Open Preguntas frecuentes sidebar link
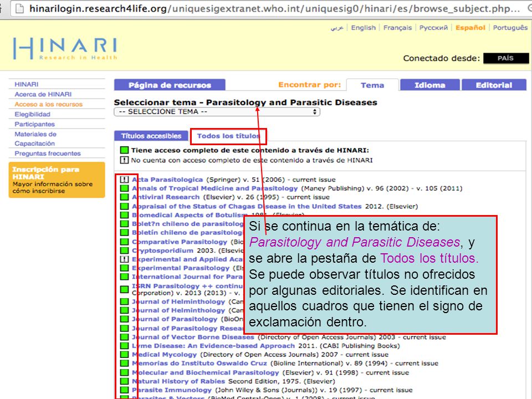The image size is (532, 399). (x=48, y=154)
